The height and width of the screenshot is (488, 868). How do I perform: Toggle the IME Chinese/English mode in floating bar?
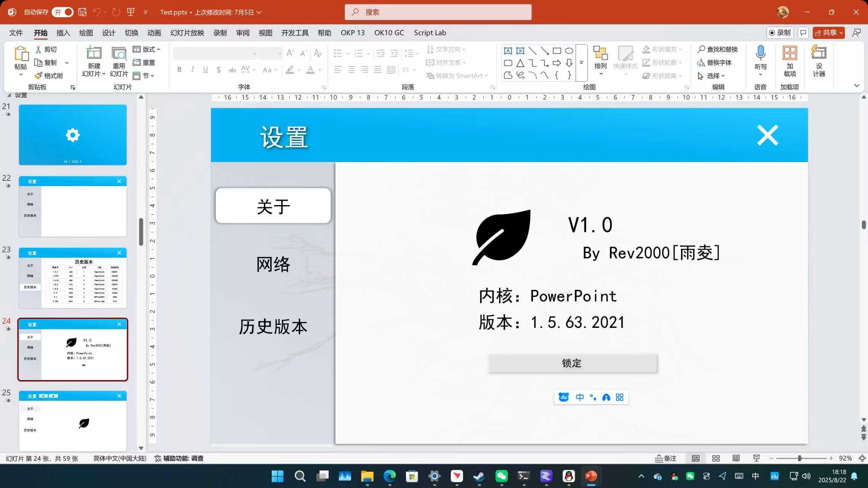coord(579,397)
